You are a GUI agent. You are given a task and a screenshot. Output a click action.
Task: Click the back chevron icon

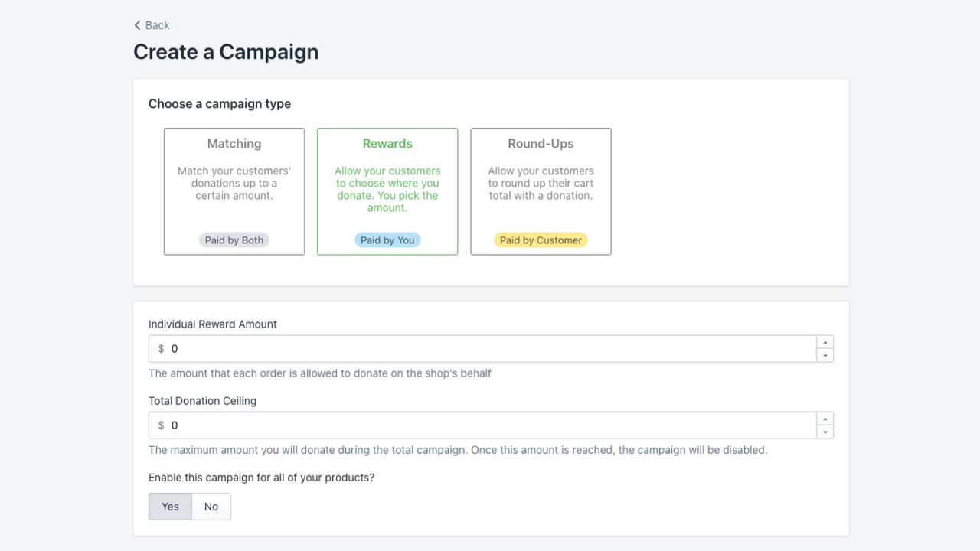point(137,25)
